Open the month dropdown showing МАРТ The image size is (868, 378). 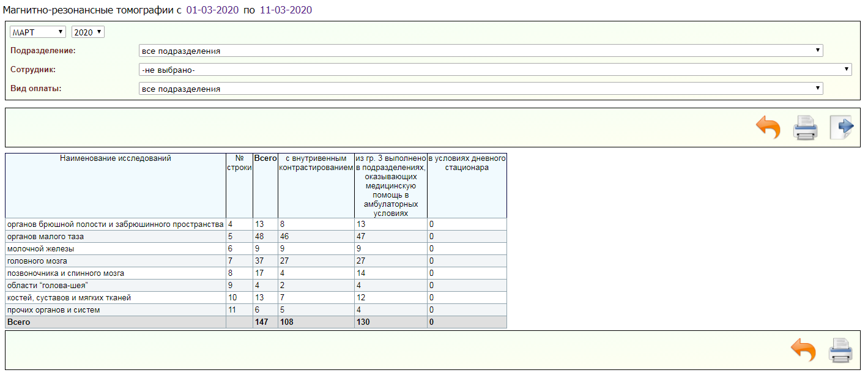38,32
